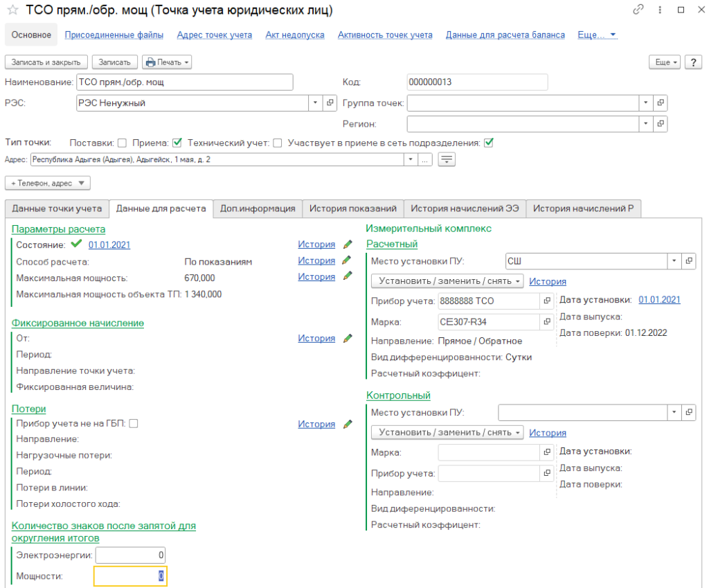Viewport: 709px width, 588px height.
Task: Click pencil icon for Максимальная мощность
Action: coord(348,276)
